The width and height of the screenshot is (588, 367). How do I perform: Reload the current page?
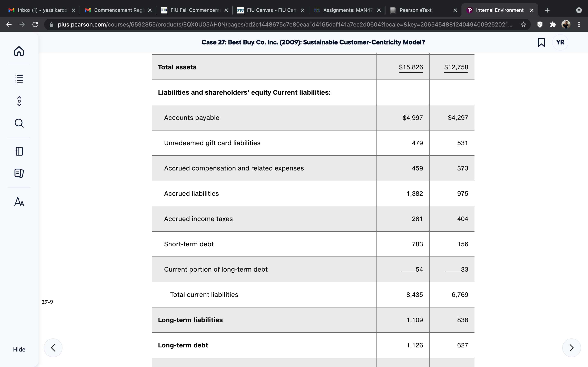[35, 24]
